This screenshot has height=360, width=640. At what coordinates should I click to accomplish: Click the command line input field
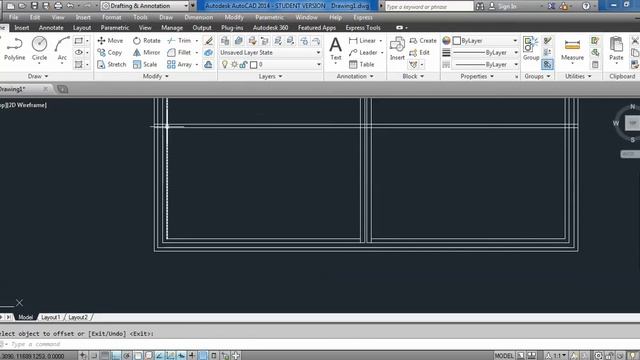tap(320, 344)
